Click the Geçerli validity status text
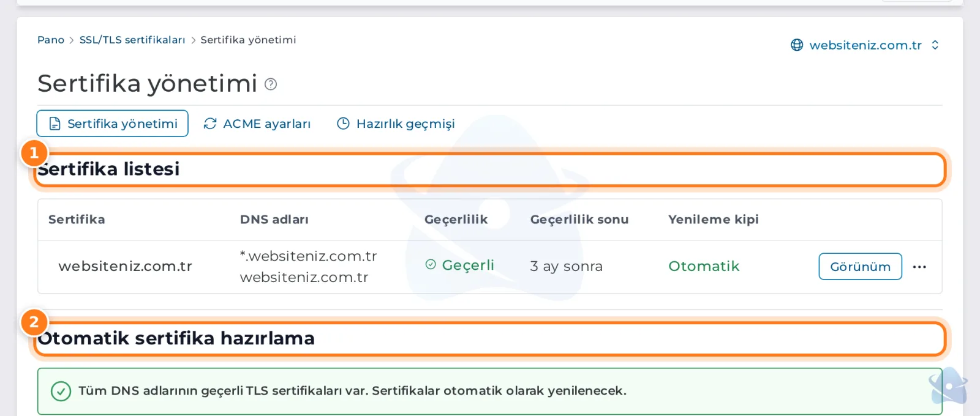The image size is (980, 416). 468,265
